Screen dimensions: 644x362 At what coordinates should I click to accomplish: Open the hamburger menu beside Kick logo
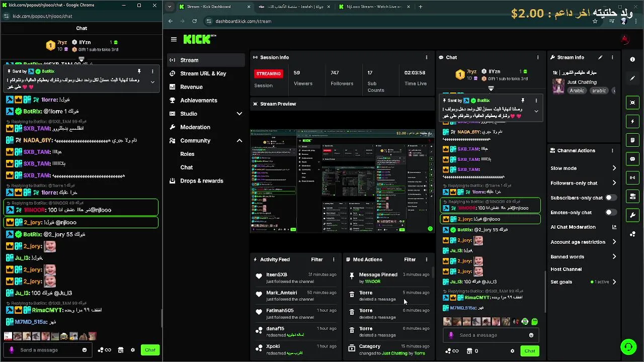(x=174, y=39)
